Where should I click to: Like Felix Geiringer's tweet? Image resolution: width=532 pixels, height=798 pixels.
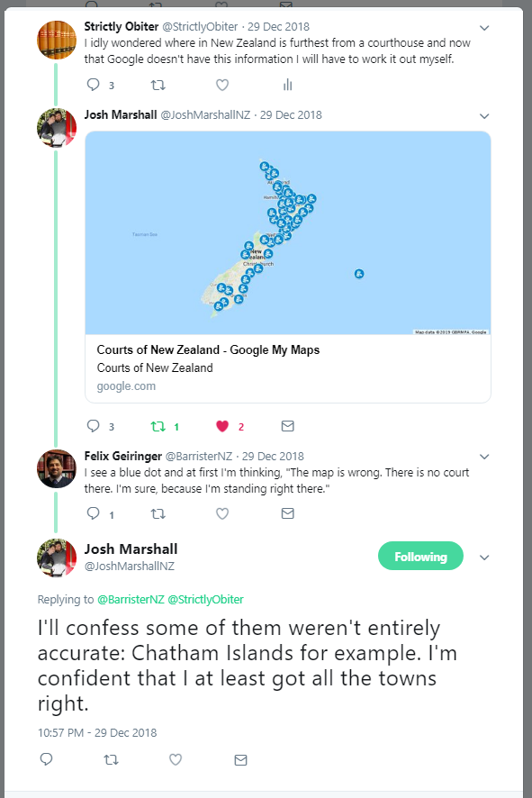click(222, 513)
